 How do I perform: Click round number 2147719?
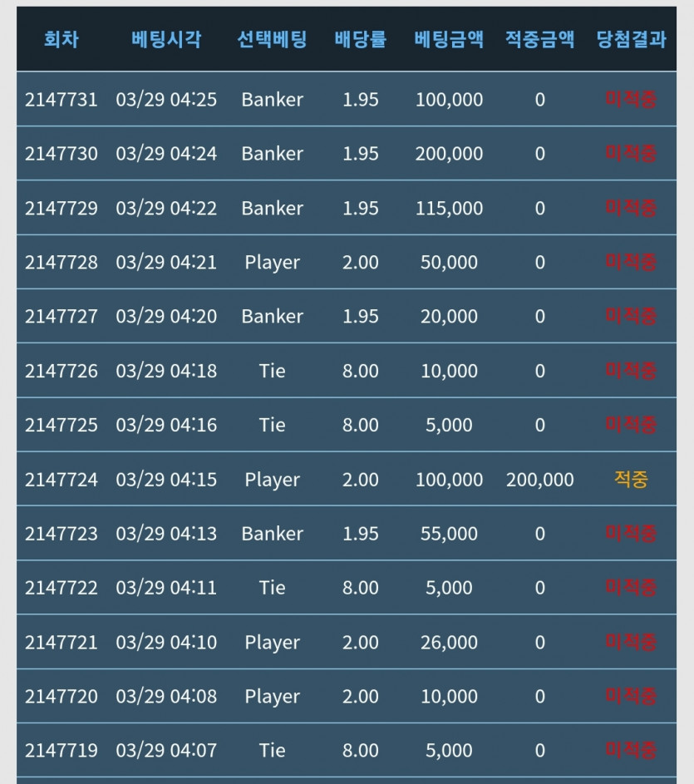point(61,751)
